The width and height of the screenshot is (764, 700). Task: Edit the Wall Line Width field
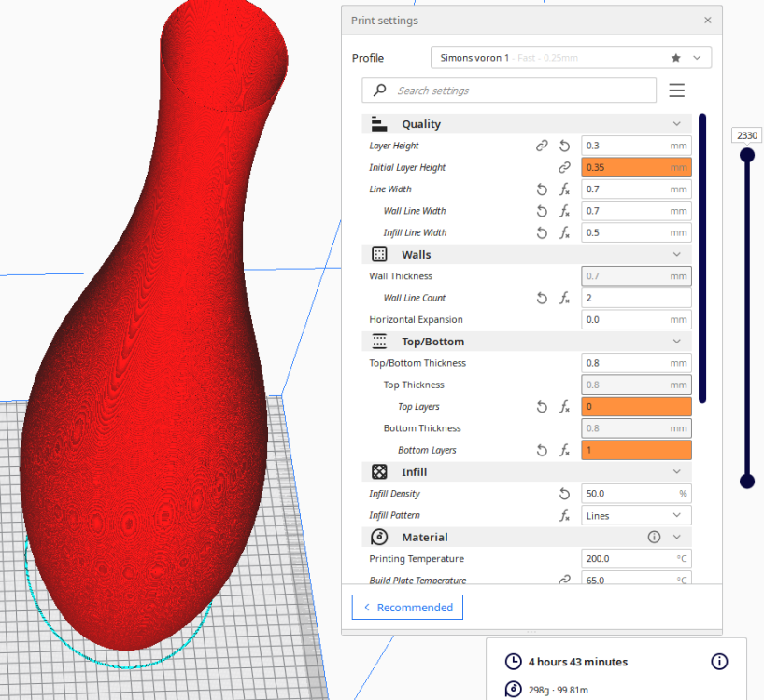coord(636,211)
